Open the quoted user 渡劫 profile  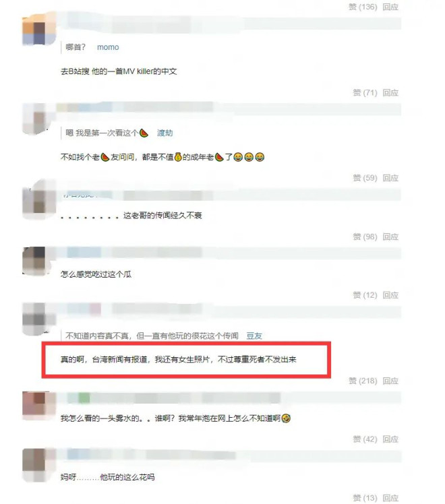click(165, 133)
